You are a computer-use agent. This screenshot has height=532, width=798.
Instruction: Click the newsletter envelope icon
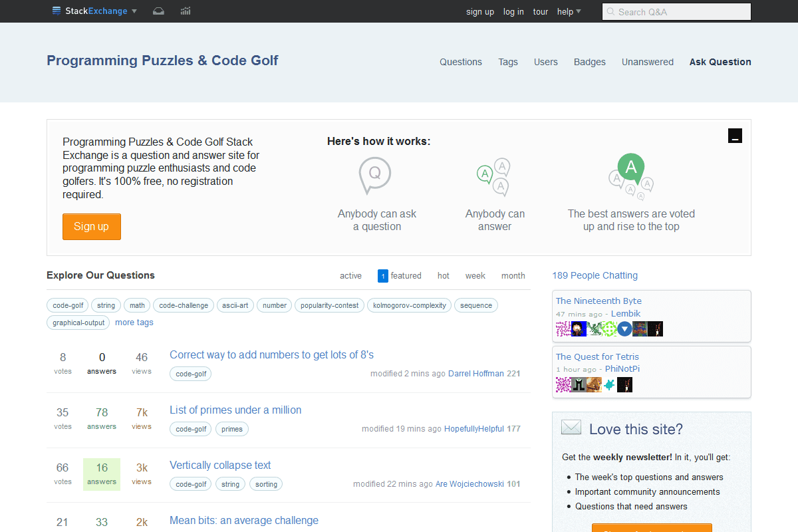point(571,428)
